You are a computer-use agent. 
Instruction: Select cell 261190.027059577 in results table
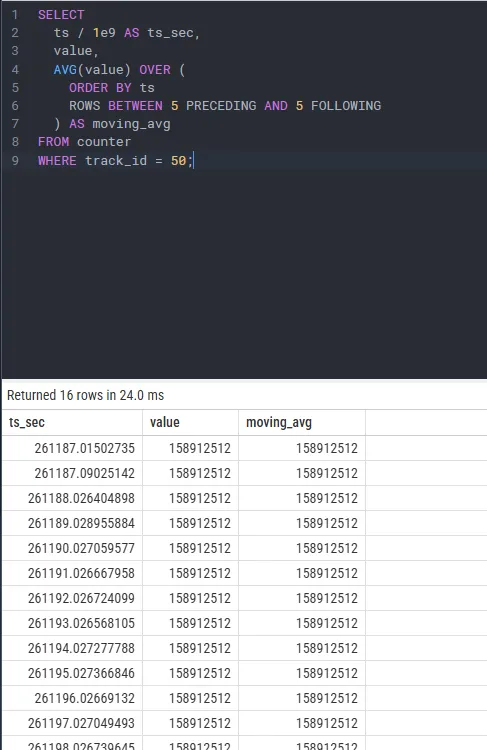[x=72, y=548]
